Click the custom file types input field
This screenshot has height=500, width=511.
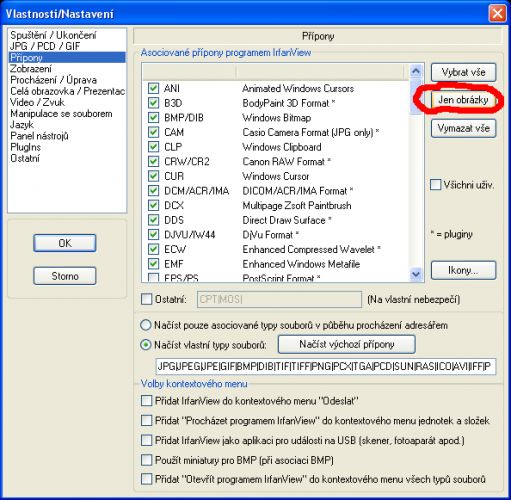326,366
